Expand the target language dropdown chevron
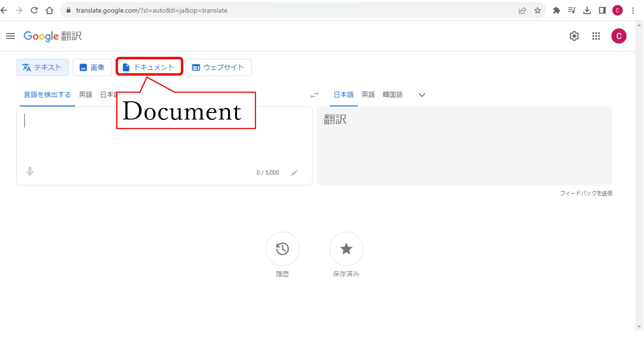This screenshot has height=356, width=644. [422, 95]
